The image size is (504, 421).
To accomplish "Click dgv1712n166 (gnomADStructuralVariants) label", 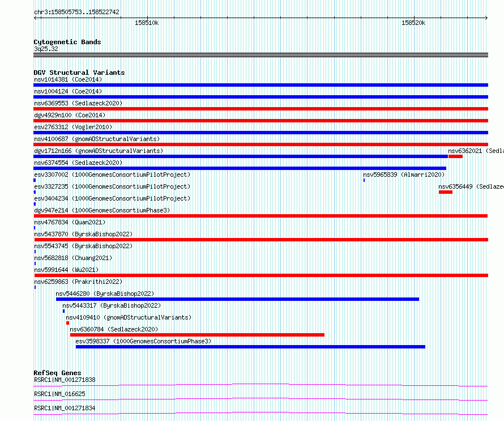I will 99,151.
